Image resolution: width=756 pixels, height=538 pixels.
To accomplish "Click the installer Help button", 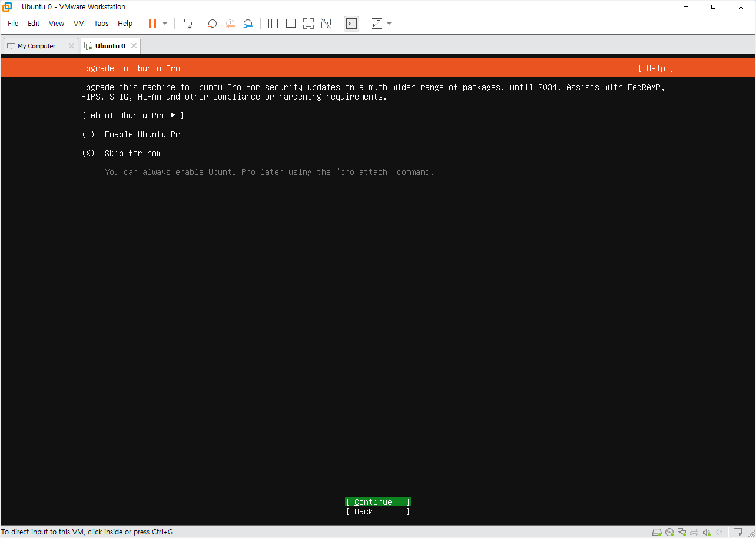I will click(x=656, y=68).
